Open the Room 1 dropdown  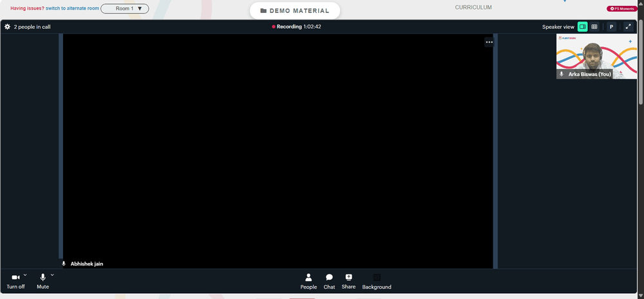(125, 8)
